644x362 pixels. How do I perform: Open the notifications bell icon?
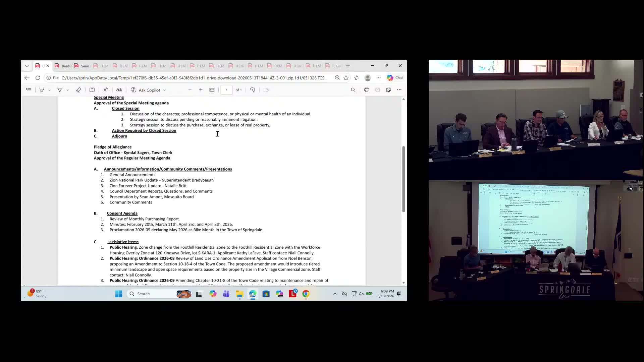tap(399, 294)
